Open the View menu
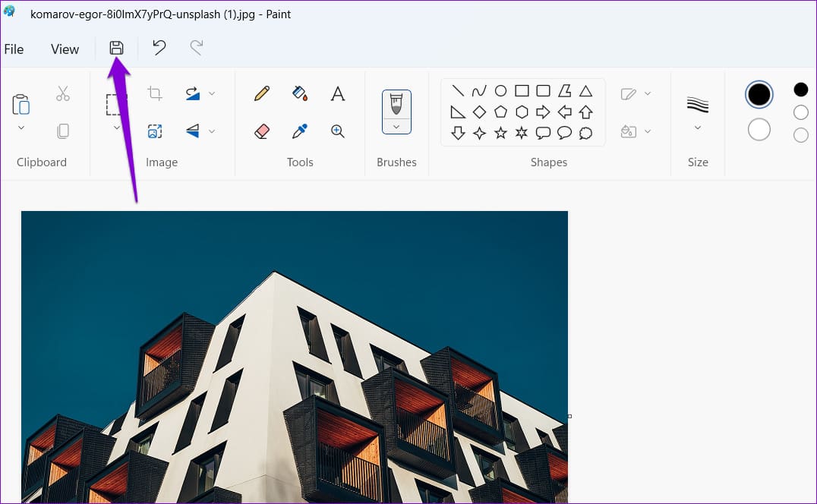The image size is (817, 504). tap(65, 49)
